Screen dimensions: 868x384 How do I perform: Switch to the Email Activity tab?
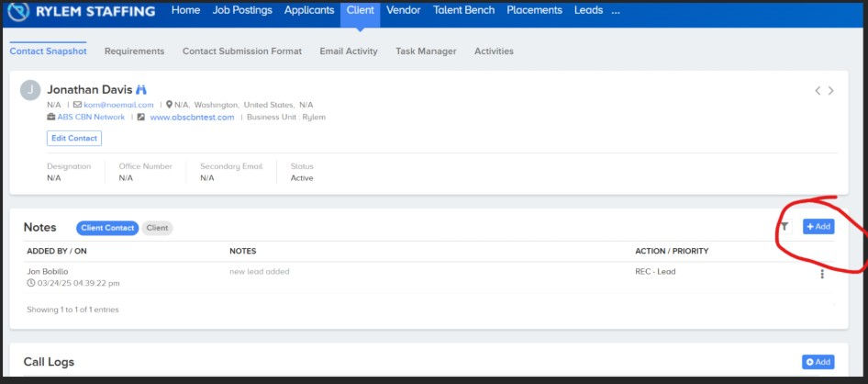(x=349, y=51)
